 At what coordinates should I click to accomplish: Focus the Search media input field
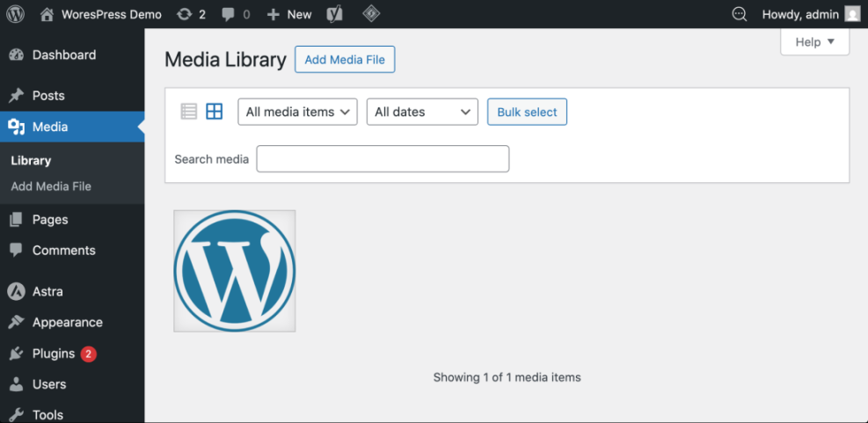[383, 159]
